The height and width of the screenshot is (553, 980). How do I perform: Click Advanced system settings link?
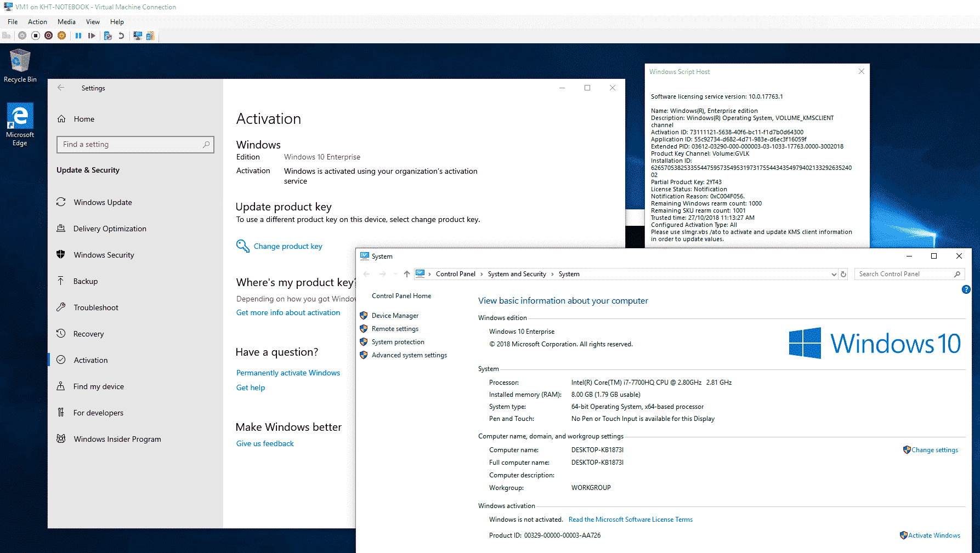pyautogui.click(x=409, y=355)
